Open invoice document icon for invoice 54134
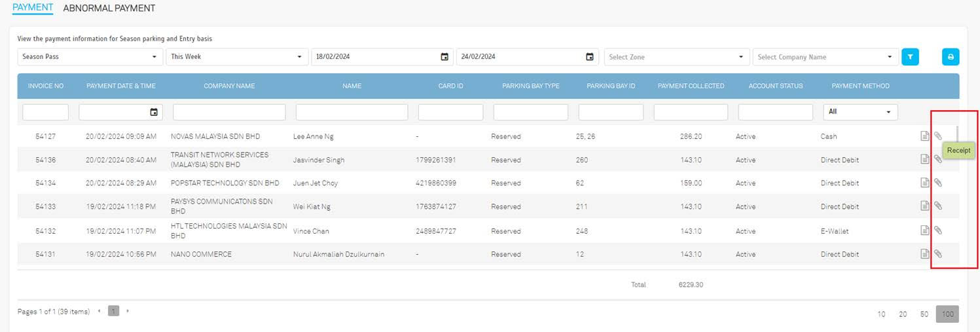 pyautogui.click(x=925, y=183)
